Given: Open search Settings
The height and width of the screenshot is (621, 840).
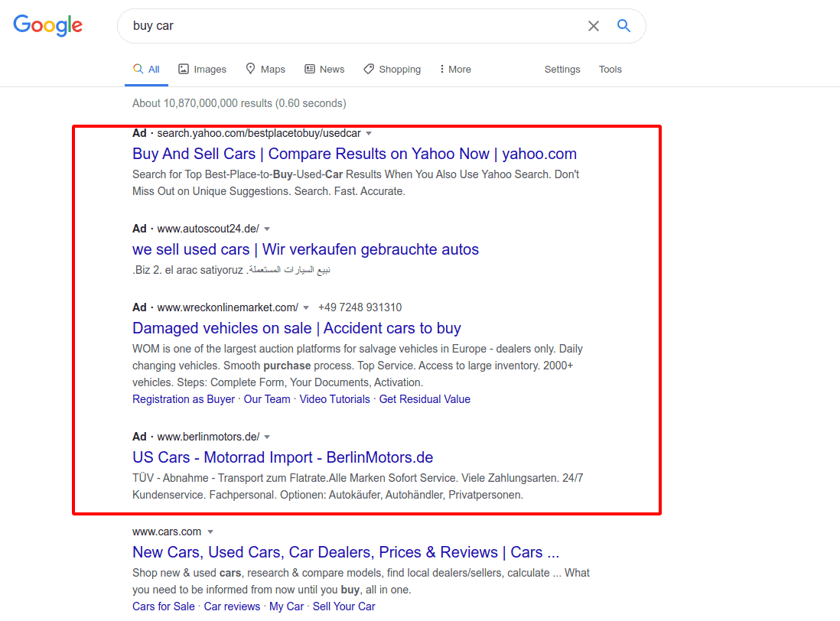Looking at the screenshot, I should coord(562,69).
